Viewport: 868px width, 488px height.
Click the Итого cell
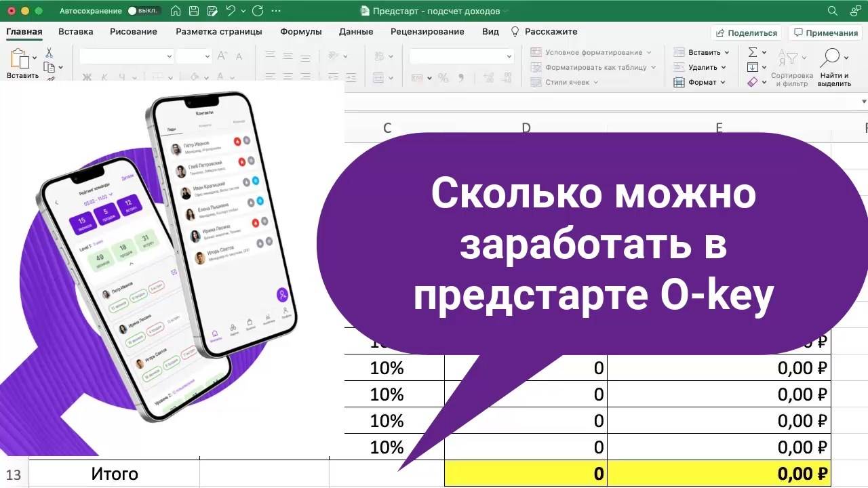click(x=115, y=474)
